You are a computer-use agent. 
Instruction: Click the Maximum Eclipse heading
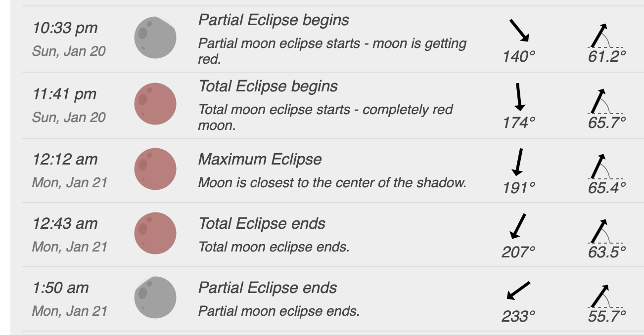coord(260,160)
